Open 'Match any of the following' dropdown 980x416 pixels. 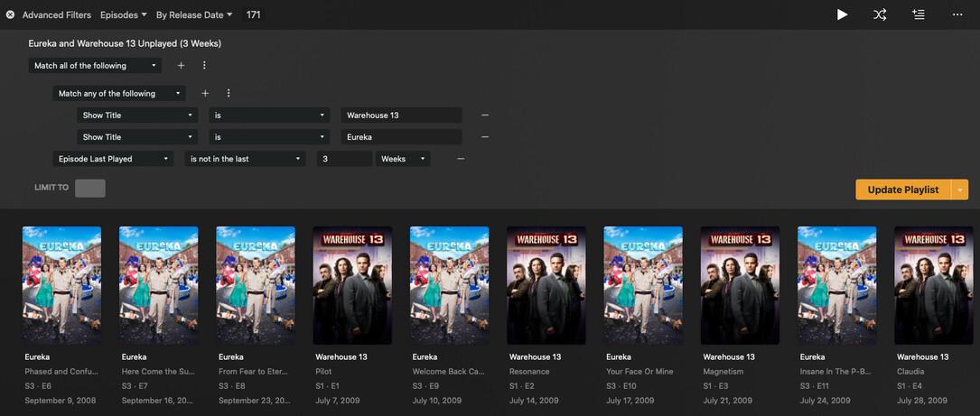pyautogui.click(x=119, y=94)
